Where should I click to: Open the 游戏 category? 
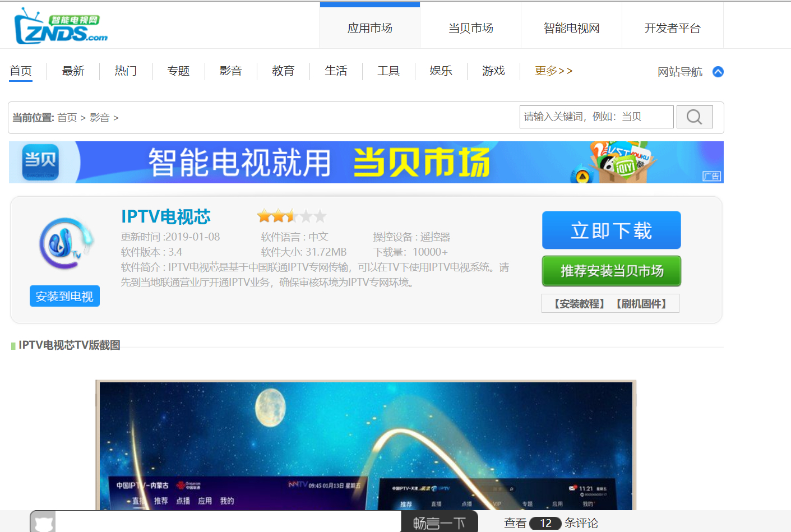click(493, 71)
